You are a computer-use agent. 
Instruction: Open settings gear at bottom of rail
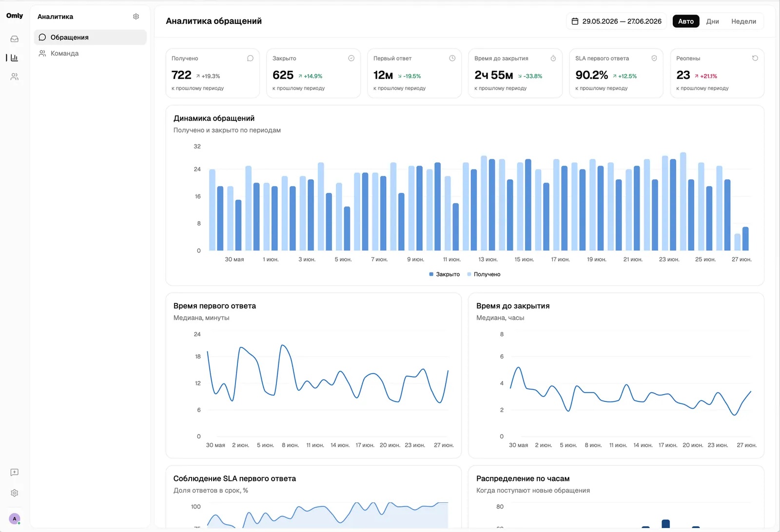tap(15, 493)
